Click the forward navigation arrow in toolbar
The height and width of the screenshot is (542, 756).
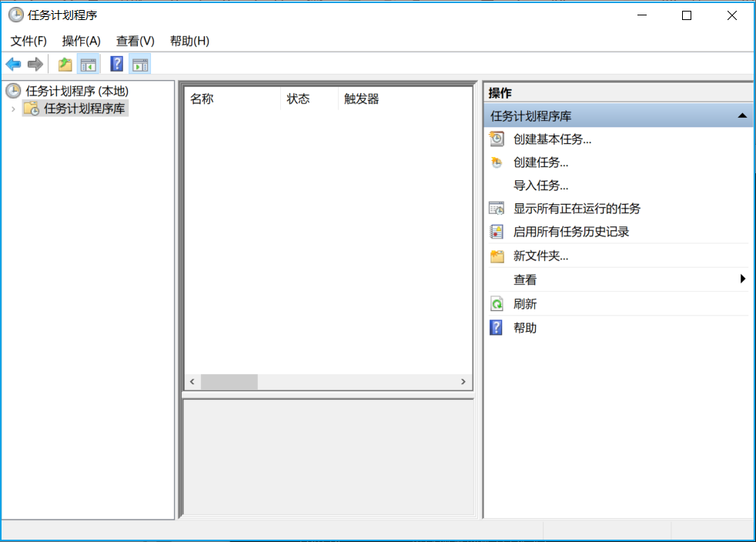coord(35,64)
